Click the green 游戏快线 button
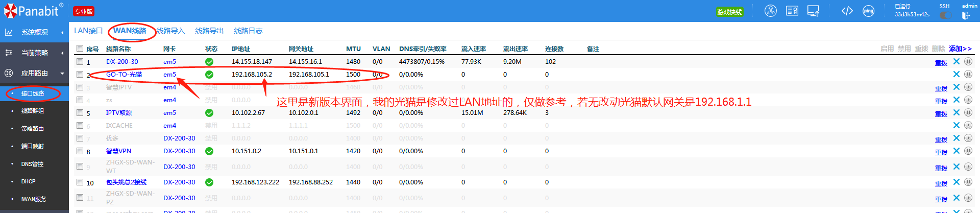Viewport: 980px width, 213px height. pos(729,12)
